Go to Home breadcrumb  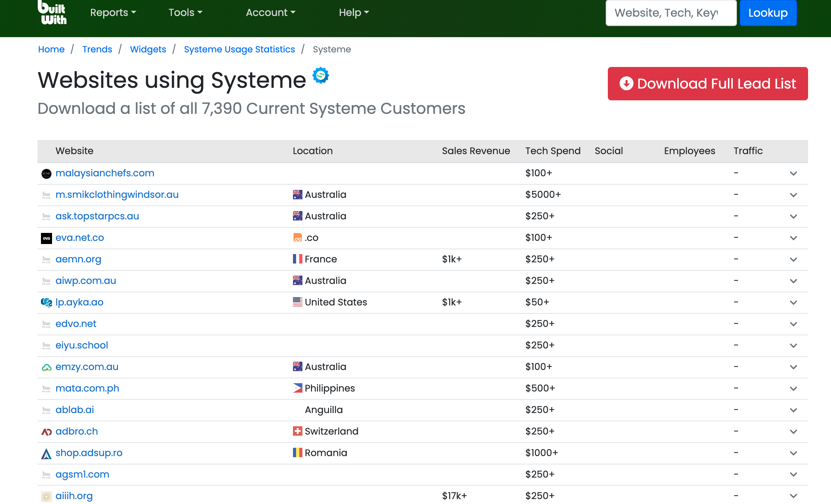pos(51,49)
